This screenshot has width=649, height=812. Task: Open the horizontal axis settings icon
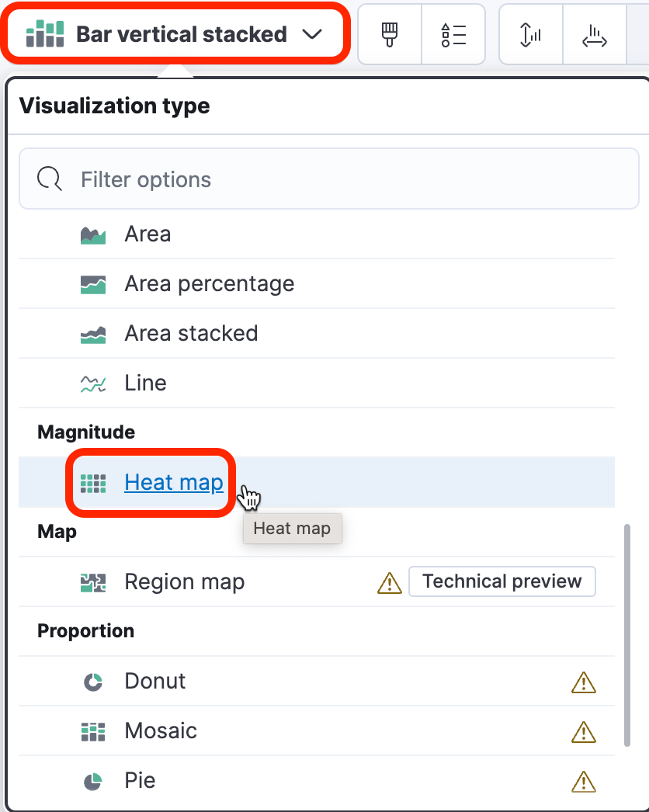click(595, 35)
